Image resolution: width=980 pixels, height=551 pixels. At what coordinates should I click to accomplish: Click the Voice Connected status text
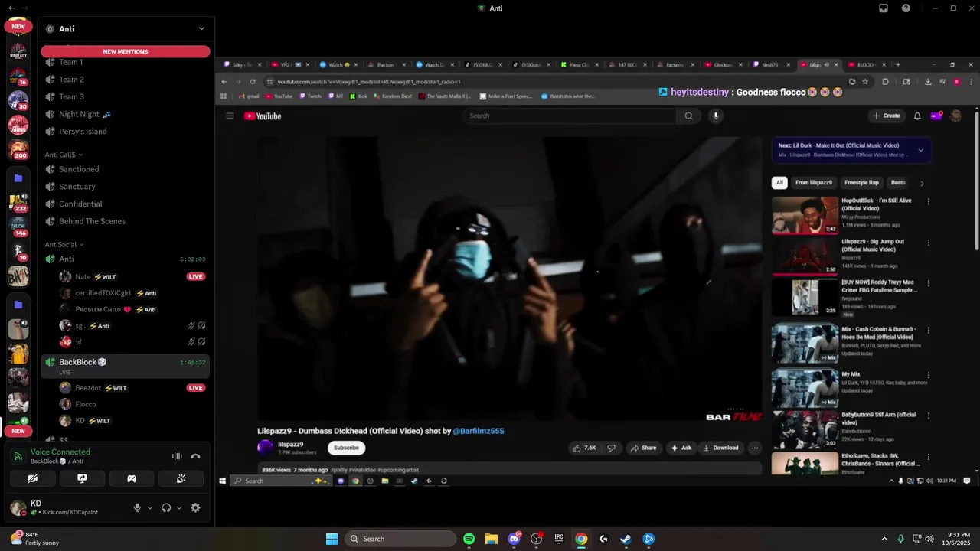click(x=60, y=452)
